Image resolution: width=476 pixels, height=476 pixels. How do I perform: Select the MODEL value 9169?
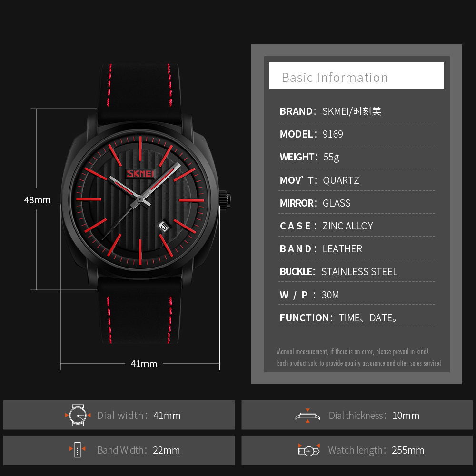tap(333, 134)
